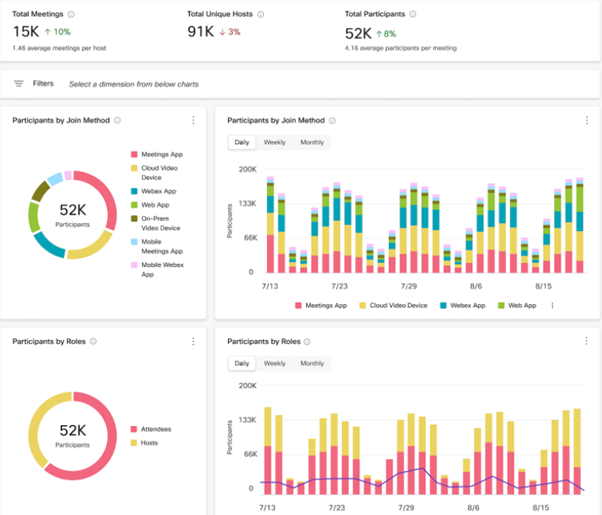Select the Daily button in Roles chart
602x515 pixels.
pyautogui.click(x=241, y=364)
